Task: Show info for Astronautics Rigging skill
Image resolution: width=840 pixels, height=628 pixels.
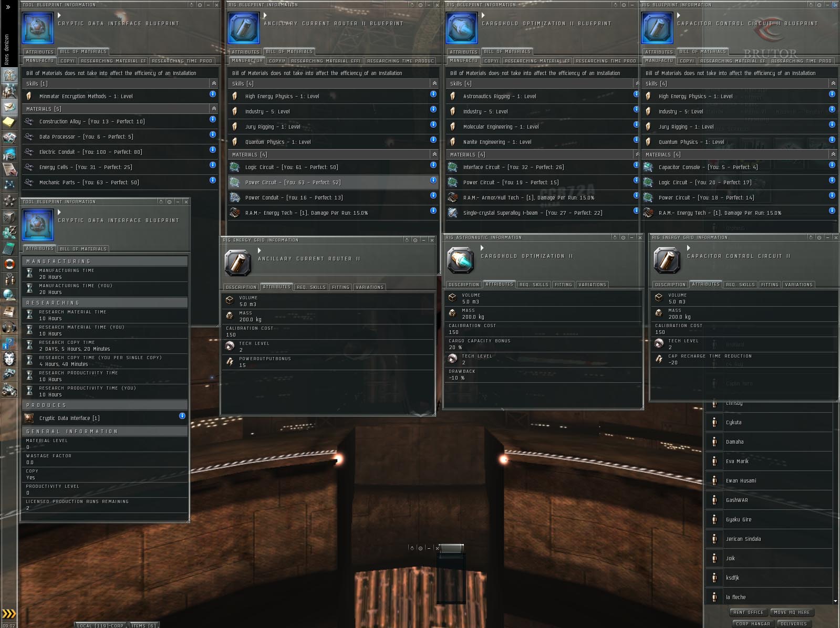Action: point(636,94)
